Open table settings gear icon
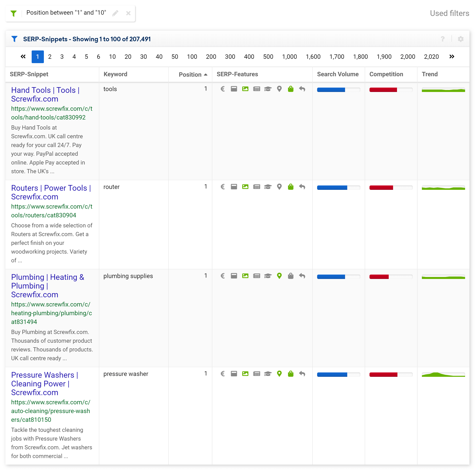Viewport: 476px width, 474px height. coord(461,39)
